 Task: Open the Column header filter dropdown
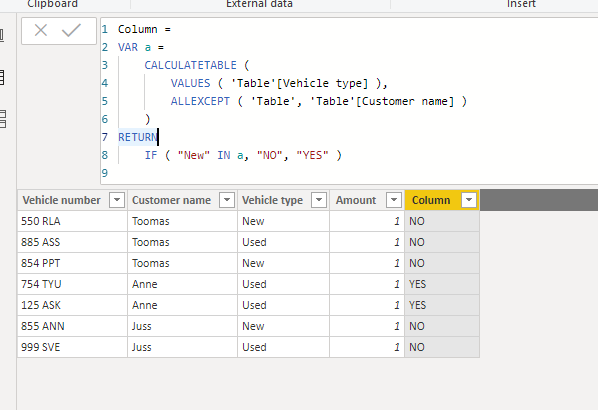pyautogui.click(x=469, y=200)
